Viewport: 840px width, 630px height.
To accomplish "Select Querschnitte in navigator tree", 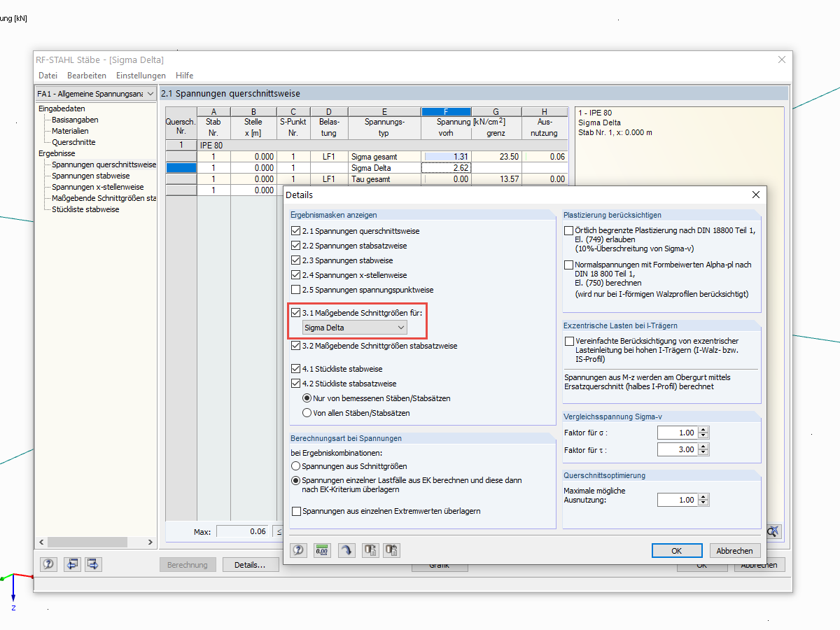I will coord(73,142).
